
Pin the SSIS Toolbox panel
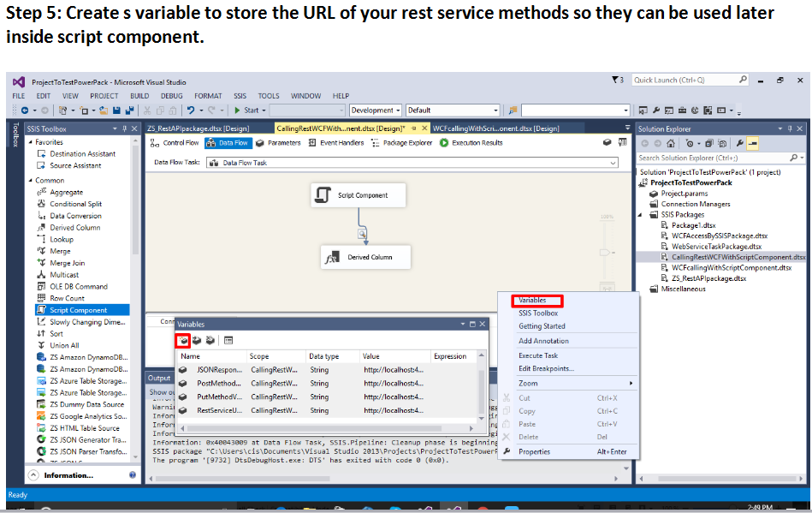(x=124, y=128)
